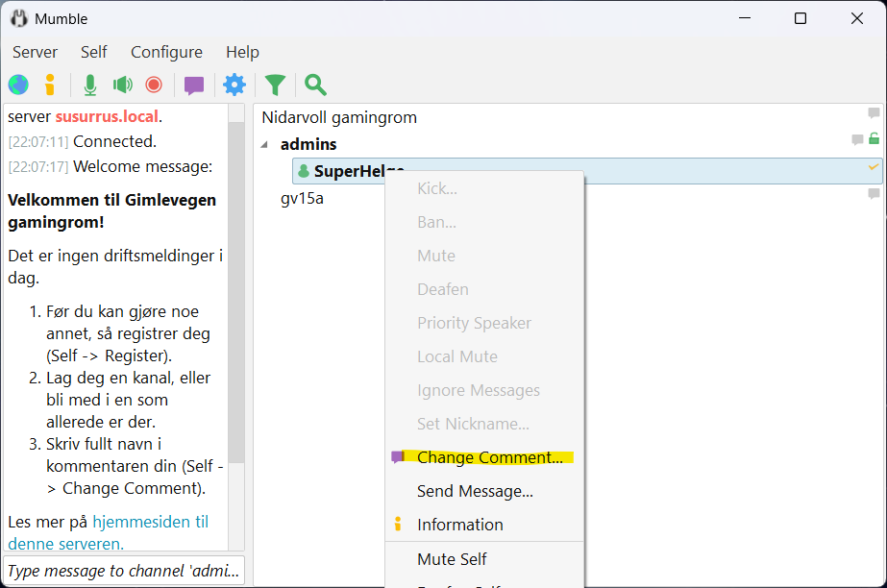Deafen yourself with the speaker toolbar icon
Image resolution: width=887 pixels, height=588 pixels.
tap(123, 85)
